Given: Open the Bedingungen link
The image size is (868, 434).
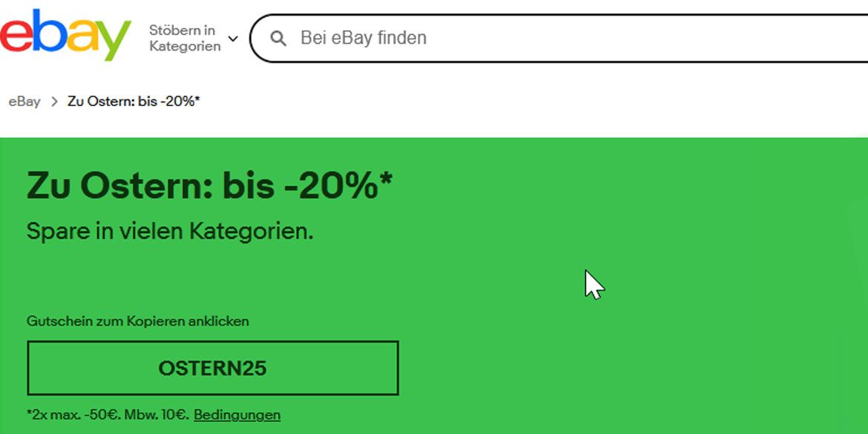Looking at the screenshot, I should tap(237, 415).
